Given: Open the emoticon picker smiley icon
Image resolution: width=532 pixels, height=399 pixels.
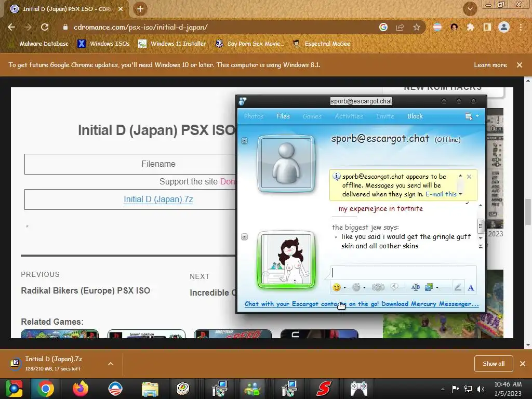Looking at the screenshot, I should pyautogui.click(x=336, y=287).
